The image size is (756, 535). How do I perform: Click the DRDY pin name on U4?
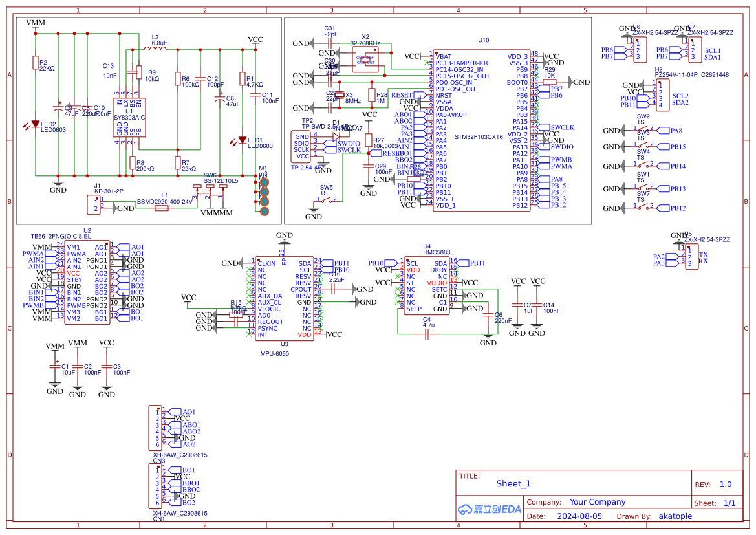point(438,270)
